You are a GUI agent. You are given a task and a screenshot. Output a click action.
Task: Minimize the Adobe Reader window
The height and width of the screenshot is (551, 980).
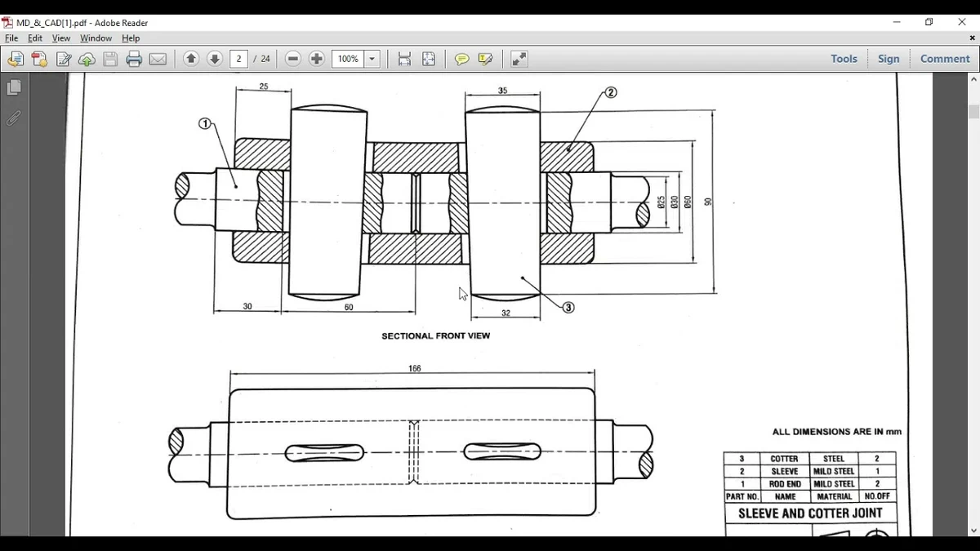(897, 22)
